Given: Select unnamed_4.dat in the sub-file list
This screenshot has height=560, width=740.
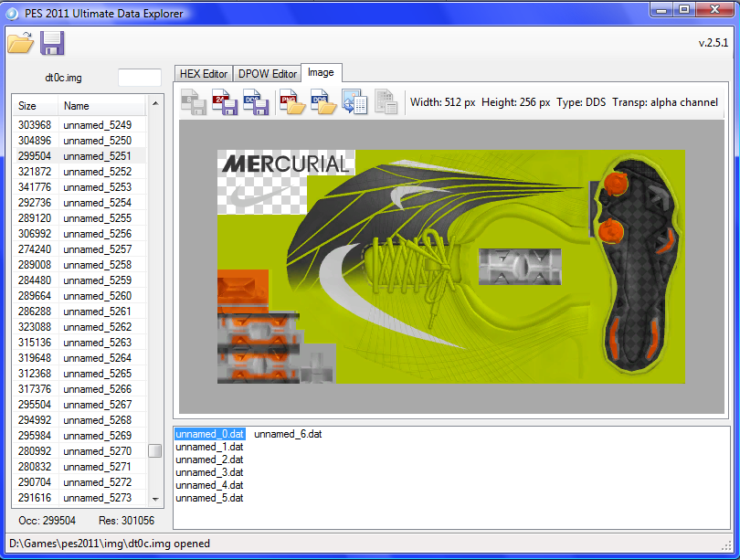Looking at the screenshot, I should [x=209, y=485].
